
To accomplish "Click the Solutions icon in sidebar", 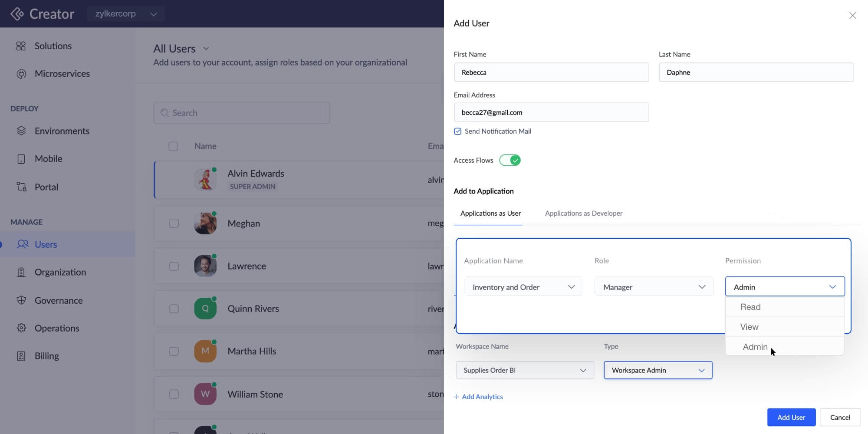I will [21, 46].
